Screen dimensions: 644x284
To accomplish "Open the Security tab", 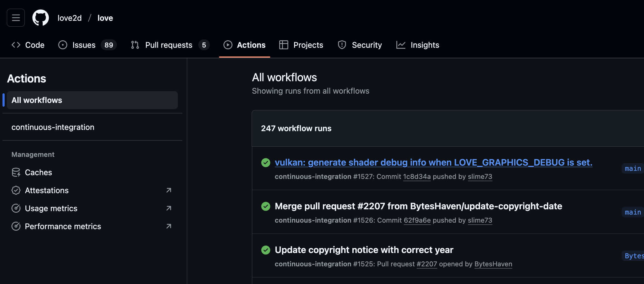I will coord(360,45).
